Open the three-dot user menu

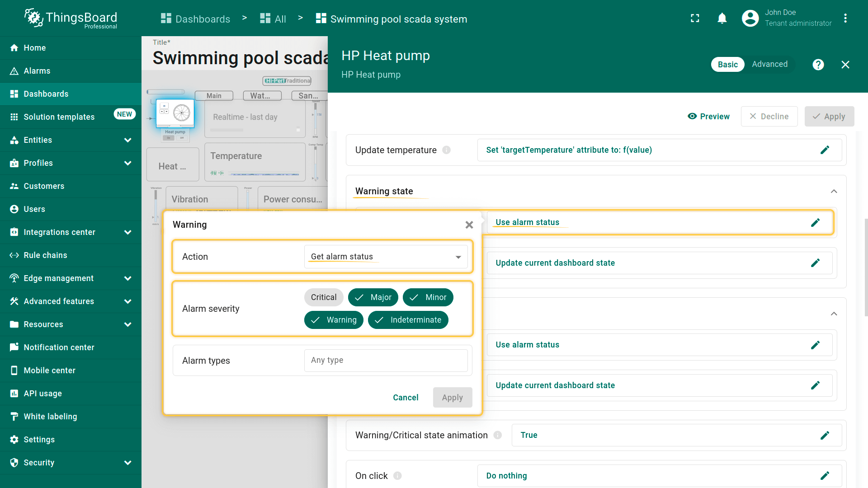[845, 19]
